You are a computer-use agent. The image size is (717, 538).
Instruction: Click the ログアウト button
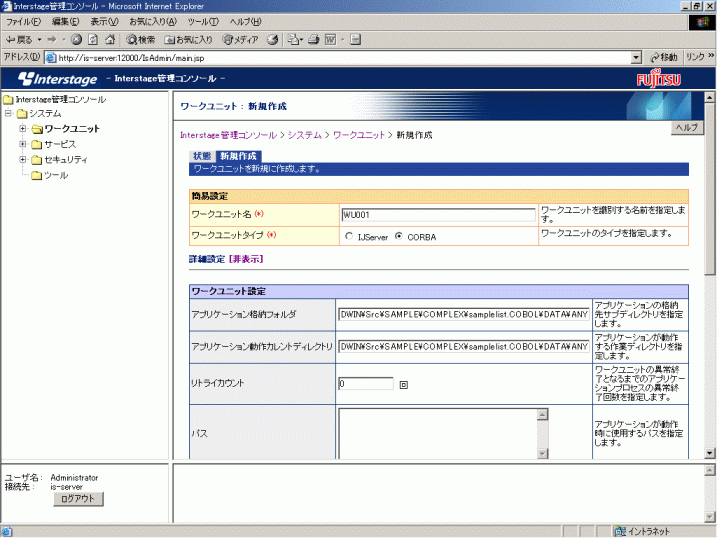point(78,499)
